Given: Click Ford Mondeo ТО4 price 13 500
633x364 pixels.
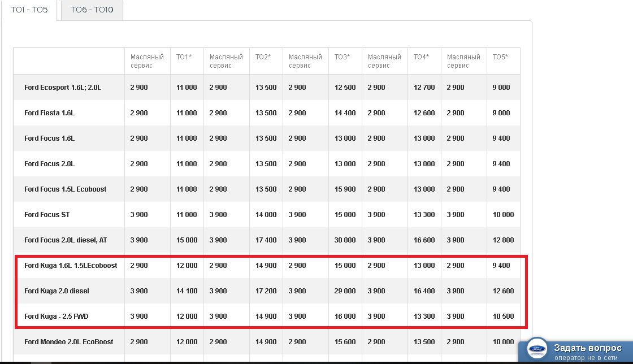Looking at the screenshot, I should 424,341.
